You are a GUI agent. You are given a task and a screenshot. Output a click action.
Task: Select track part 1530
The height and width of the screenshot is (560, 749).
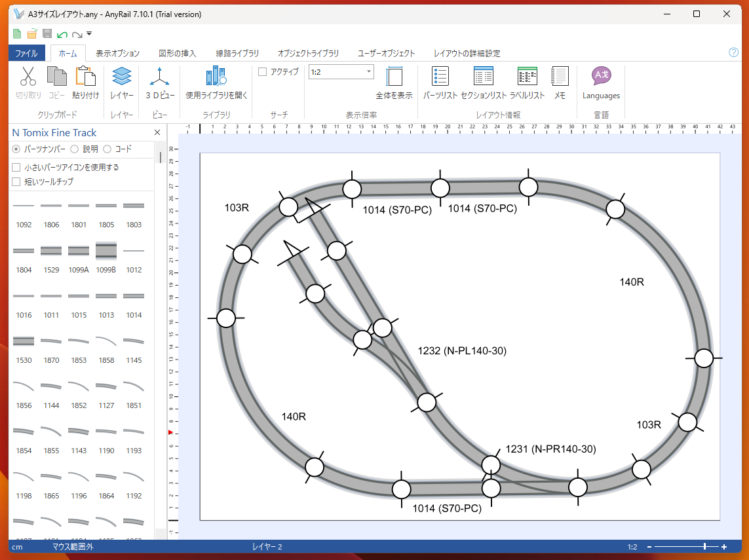(x=24, y=349)
